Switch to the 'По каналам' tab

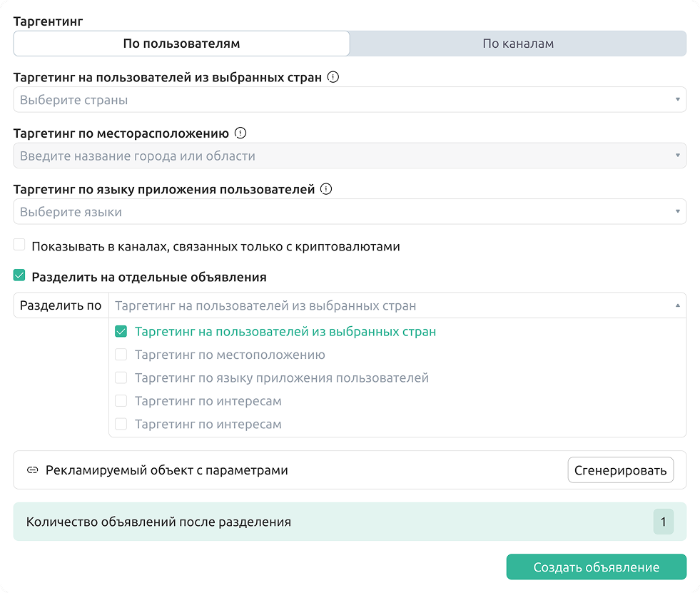[518, 44]
